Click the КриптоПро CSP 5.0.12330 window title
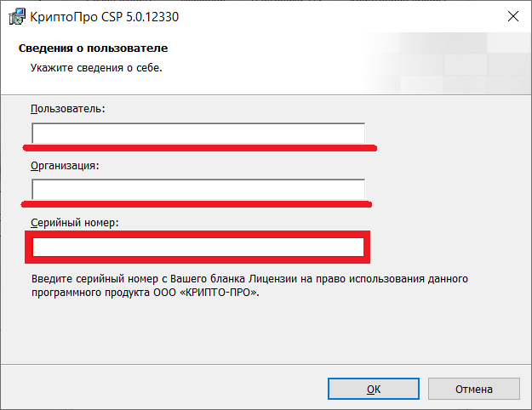This screenshot has height=410, width=532. click(105, 16)
